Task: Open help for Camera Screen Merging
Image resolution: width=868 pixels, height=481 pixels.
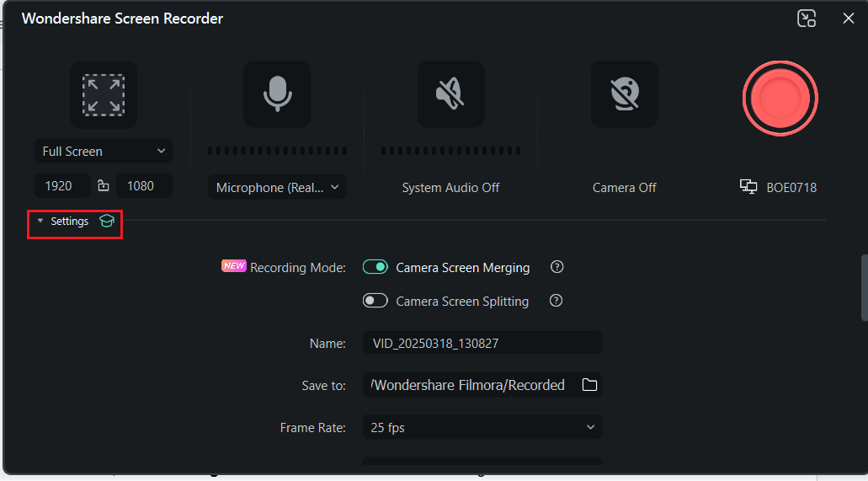Action: point(556,267)
